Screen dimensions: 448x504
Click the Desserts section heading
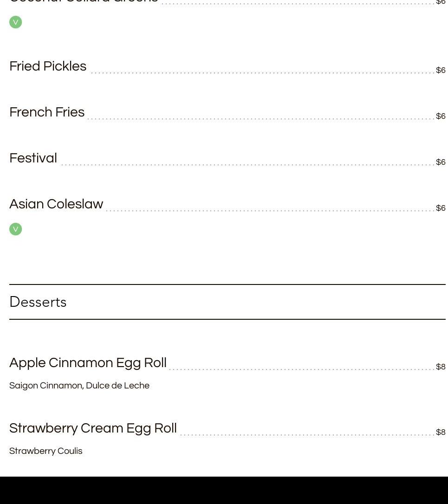38,302
